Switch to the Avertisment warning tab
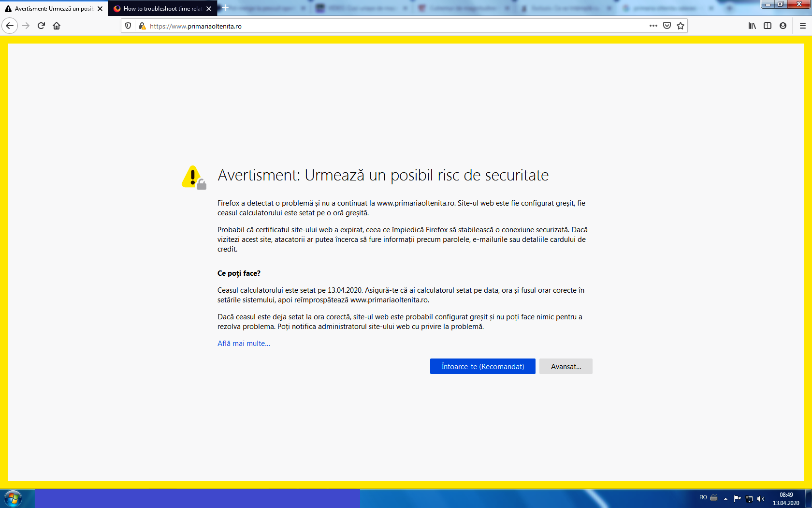The height and width of the screenshot is (508, 812). click(x=54, y=9)
